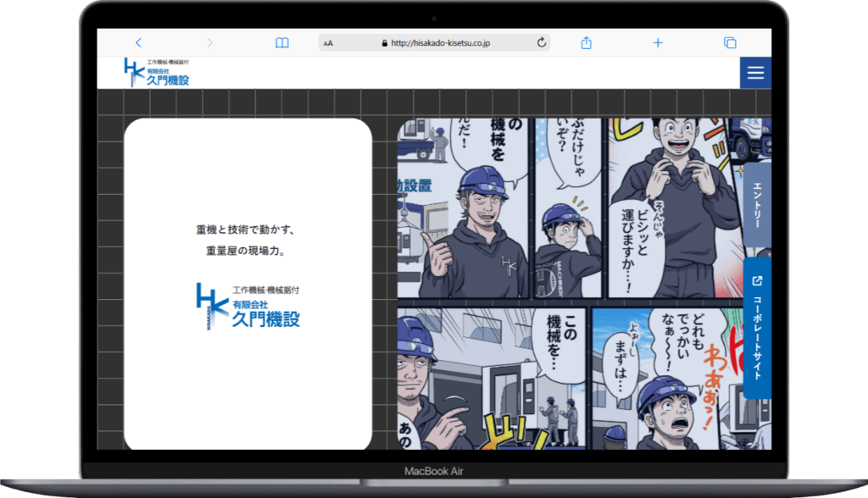Image resolution: width=868 pixels, height=498 pixels.
Task: Click the manga panel saying ビシッと運びますか
Action: 676,208
